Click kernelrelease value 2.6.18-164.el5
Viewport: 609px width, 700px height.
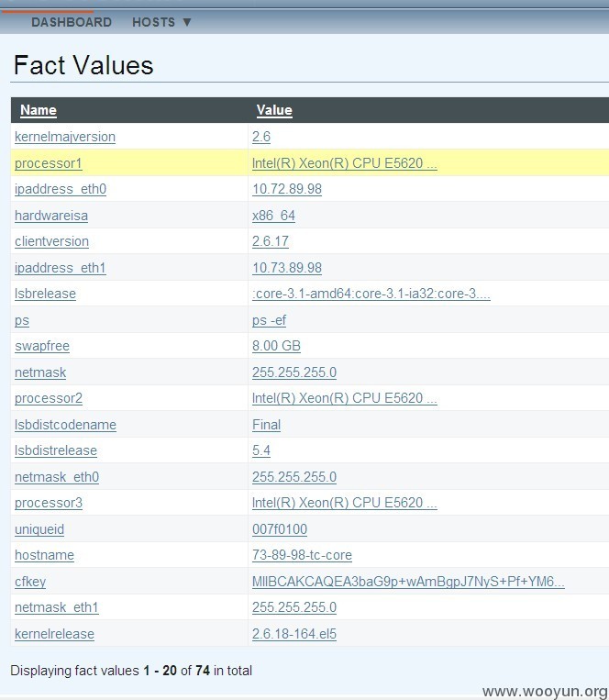(294, 634)
